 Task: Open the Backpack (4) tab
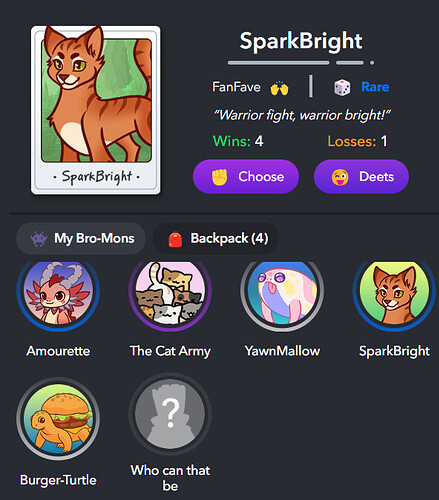click(216, 238)
